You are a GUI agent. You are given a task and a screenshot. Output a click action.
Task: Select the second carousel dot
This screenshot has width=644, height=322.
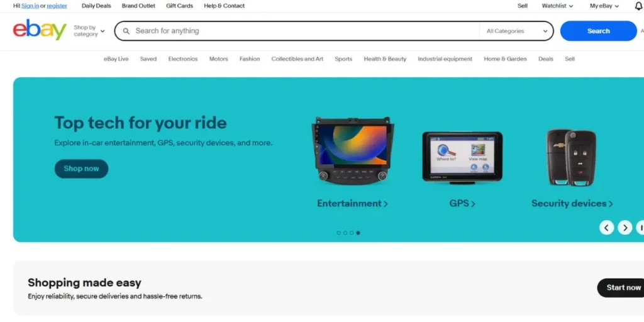pyautogui.click(x=345, y=233)
